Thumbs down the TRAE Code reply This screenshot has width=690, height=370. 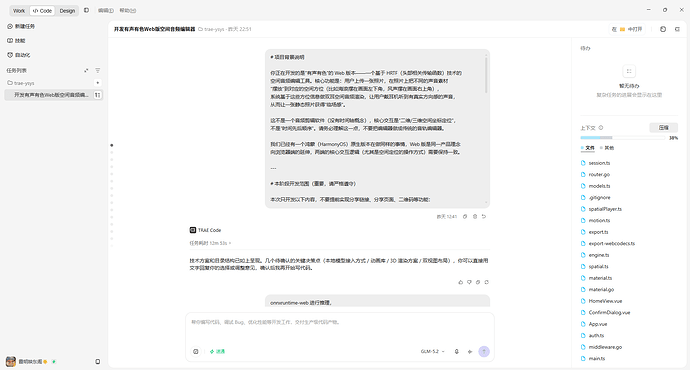(x=469, y=282)
